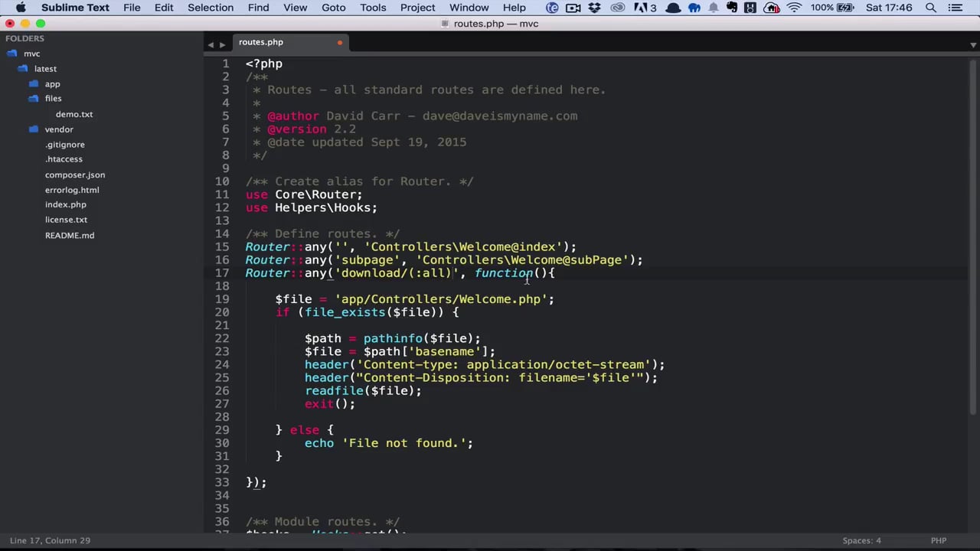Open the Creative Cloud status icon
The image size is (980, 551).
click(x=618, y=8)
